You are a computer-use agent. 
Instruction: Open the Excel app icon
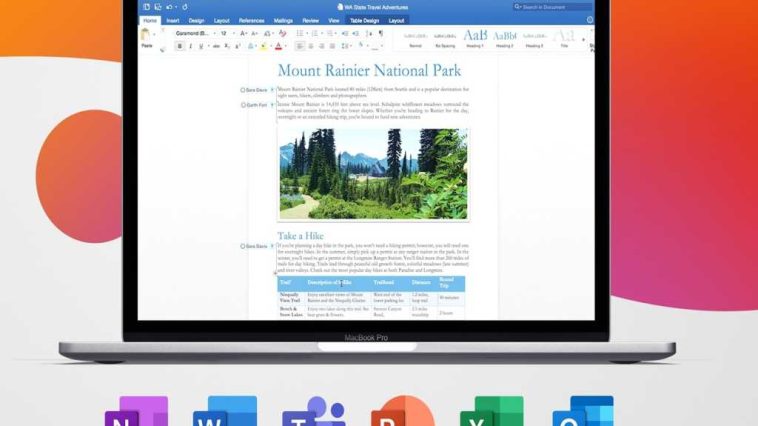(x=491, y=412)
